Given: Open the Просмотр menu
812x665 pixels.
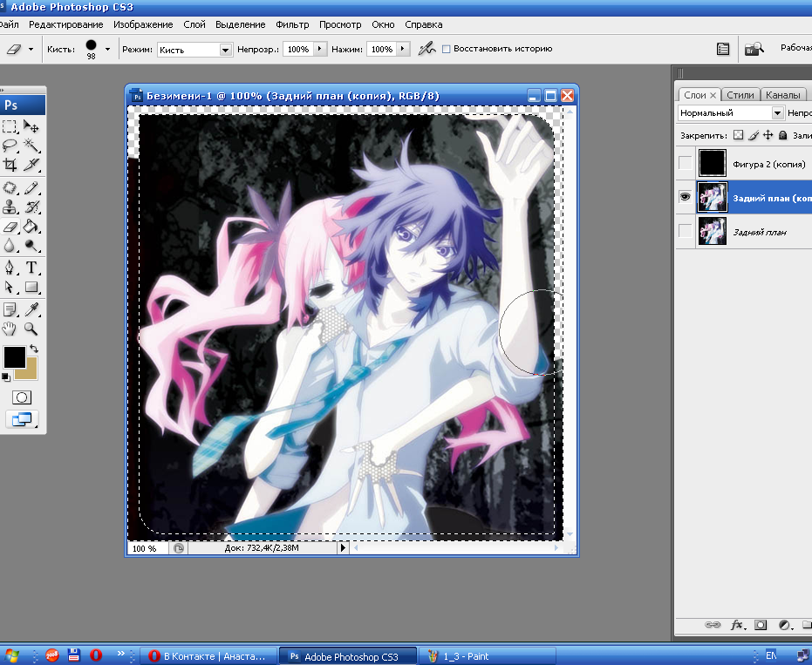Looking at the screenshot, I should point(340,24).
